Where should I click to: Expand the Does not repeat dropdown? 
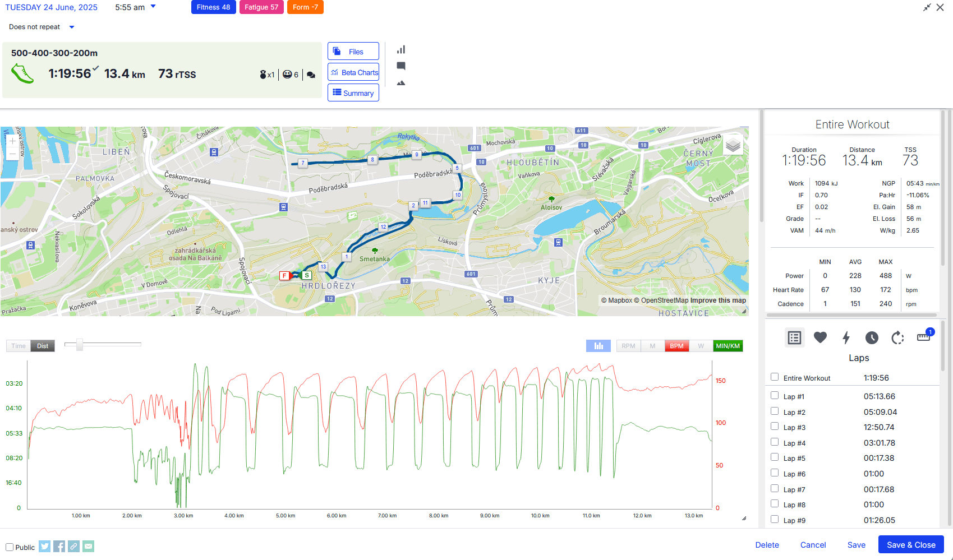coord(71,27)
